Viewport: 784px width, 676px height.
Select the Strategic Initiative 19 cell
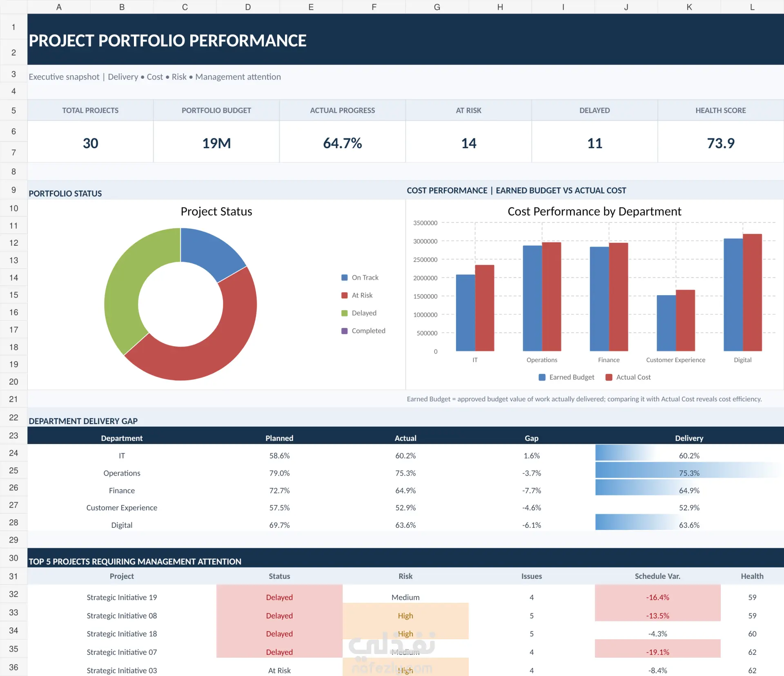pos(122,597)
